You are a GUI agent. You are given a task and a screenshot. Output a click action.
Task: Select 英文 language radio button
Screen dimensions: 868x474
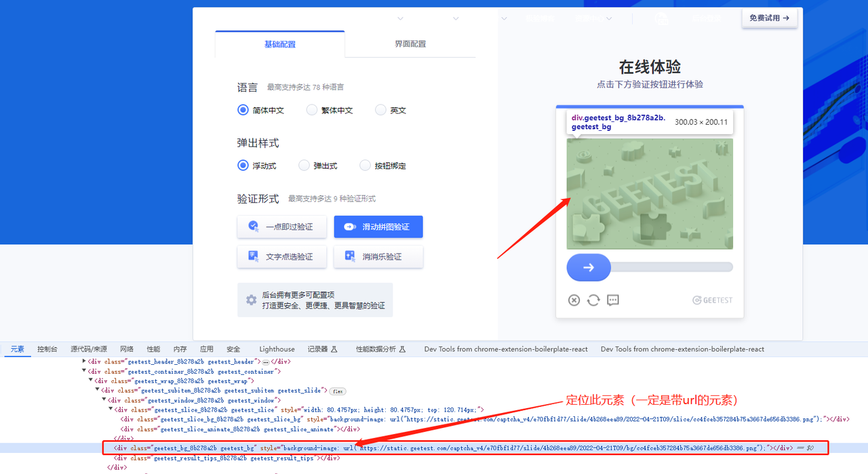click(380, 110)
